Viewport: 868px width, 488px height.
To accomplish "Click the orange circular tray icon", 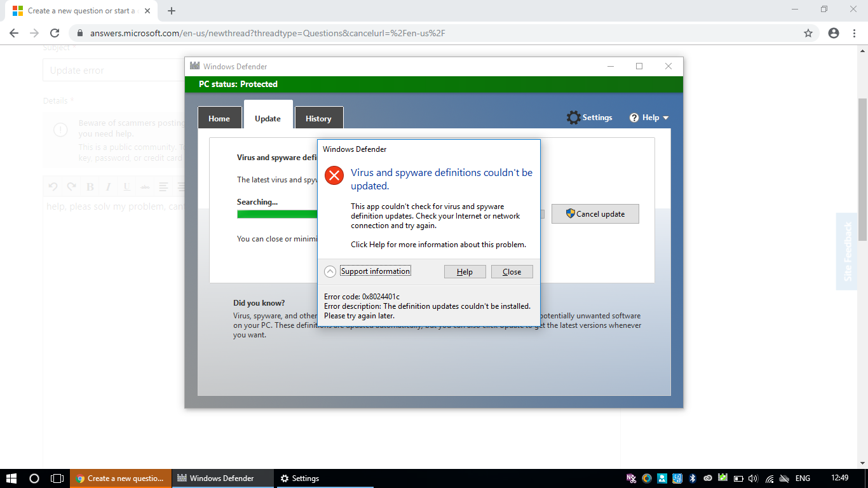I will point(647,478).
